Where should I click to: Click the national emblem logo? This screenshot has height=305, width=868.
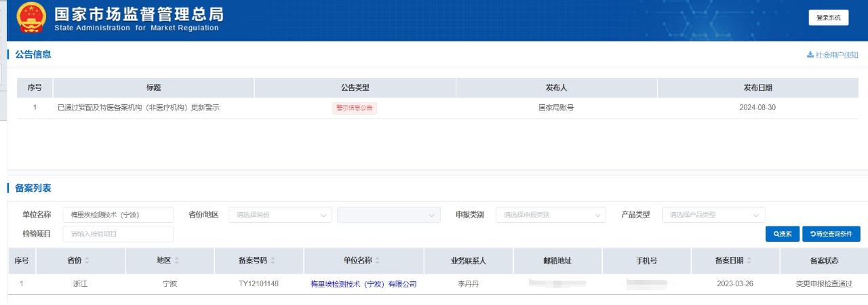(31, 18)
